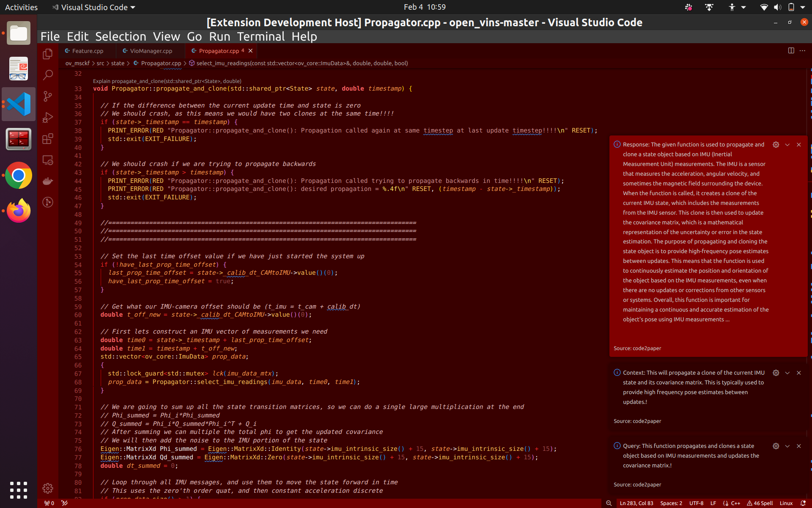This screenshot has width=812, height=508.
Task: Split the editor to the right
Action: click(791, 51)
